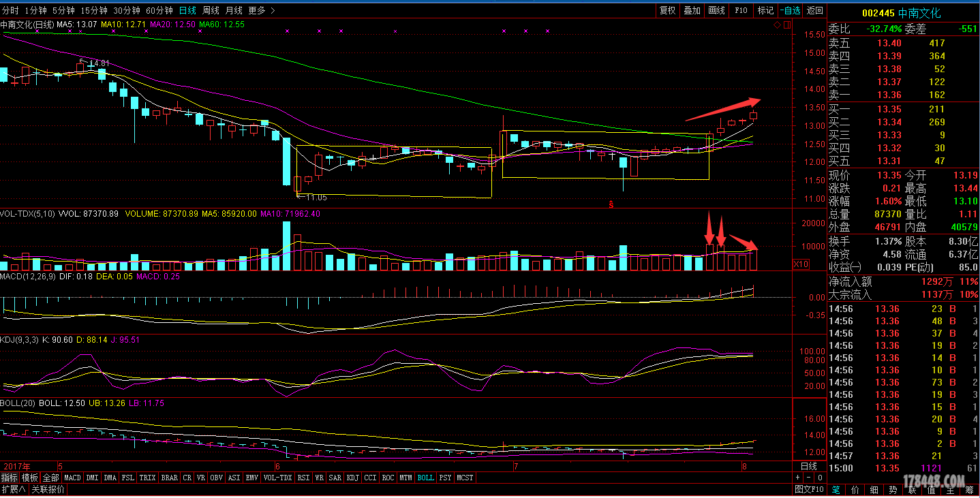Switch indicator to SAR
Viewport: 980px width, 498px height.
pyautogui.click(x=335, y=478)
